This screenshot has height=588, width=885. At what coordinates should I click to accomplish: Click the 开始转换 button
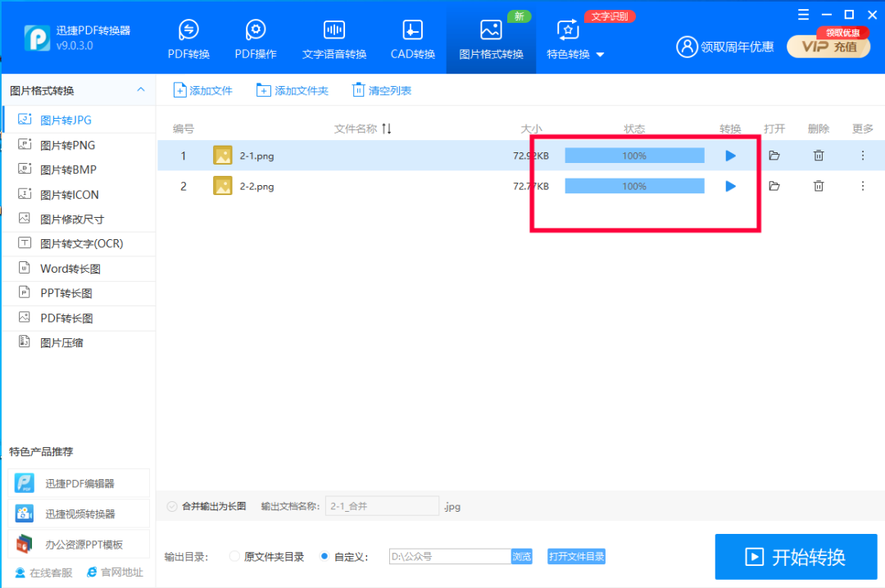coord(796,557)
